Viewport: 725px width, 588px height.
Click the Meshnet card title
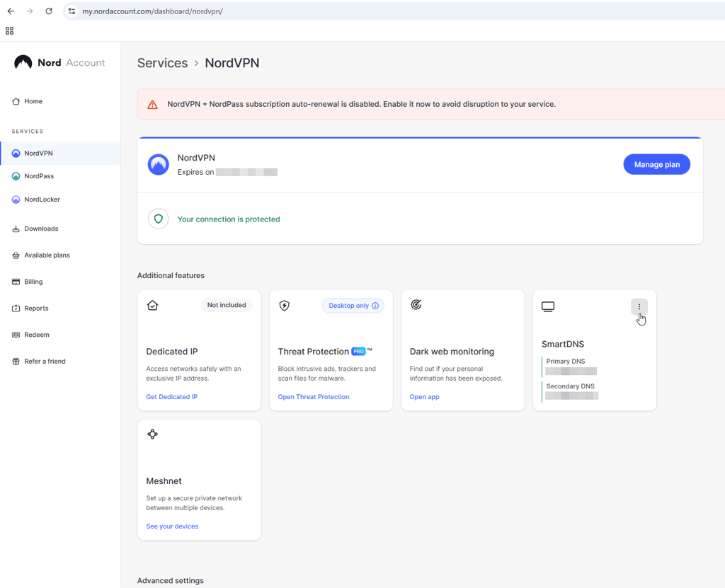[164, 480]
